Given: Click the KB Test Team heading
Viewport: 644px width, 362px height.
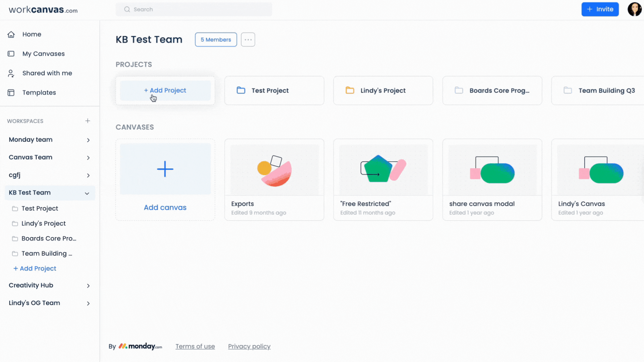Looking at the screenshot, I should point(149,40).
